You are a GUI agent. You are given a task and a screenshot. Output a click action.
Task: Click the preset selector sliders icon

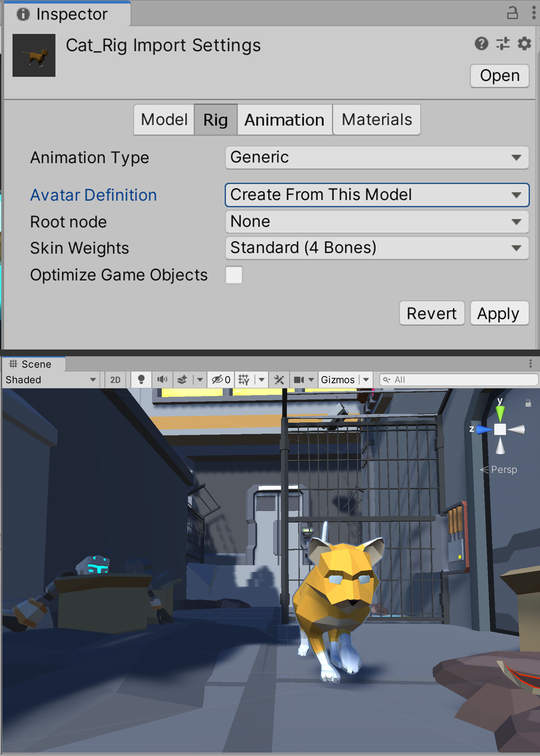(x=502, y=43)
